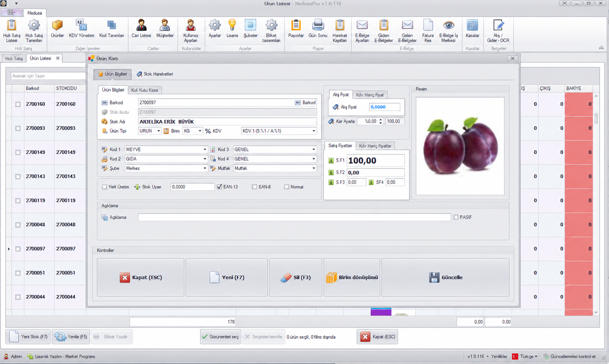Check the row checkbox for 2700160
The image size is (609, 364).
pyautogui.click(x=18, y=104)
